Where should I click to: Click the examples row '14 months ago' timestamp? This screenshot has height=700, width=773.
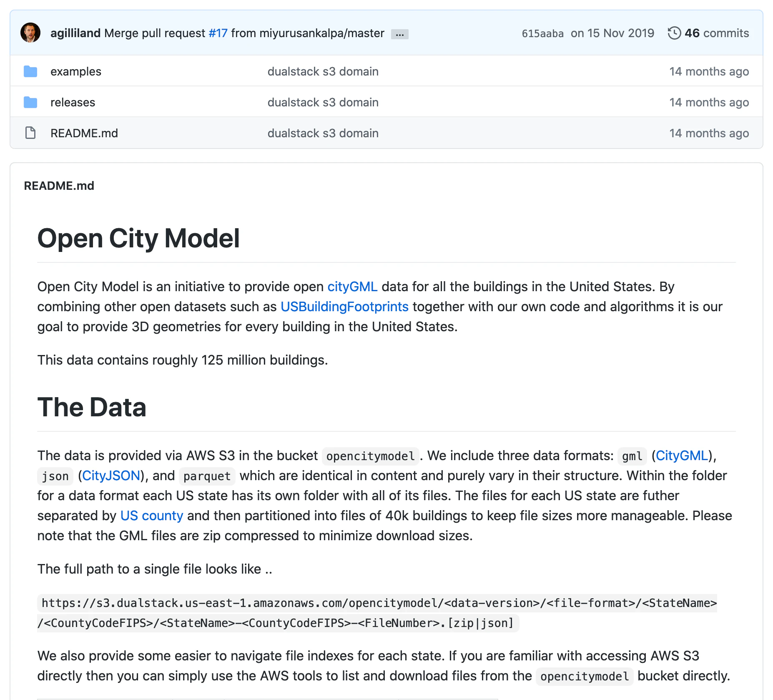click(709, 71)
